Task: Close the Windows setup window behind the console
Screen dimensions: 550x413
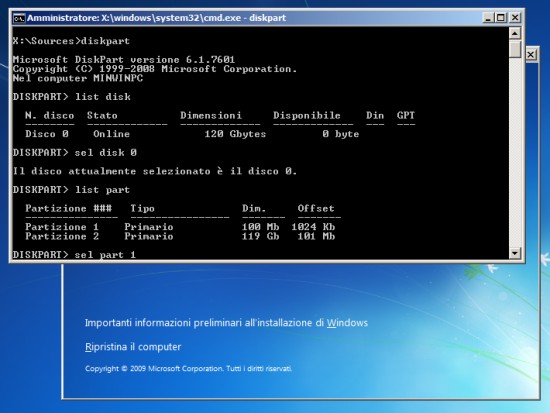Action: pos(531,55)
